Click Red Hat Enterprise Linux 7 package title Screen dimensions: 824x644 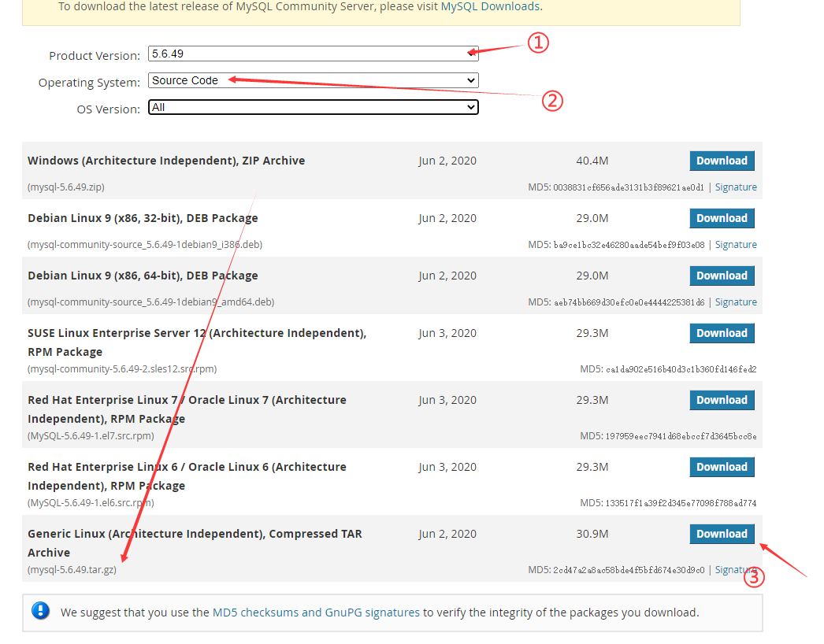click(x=187, y=409)
